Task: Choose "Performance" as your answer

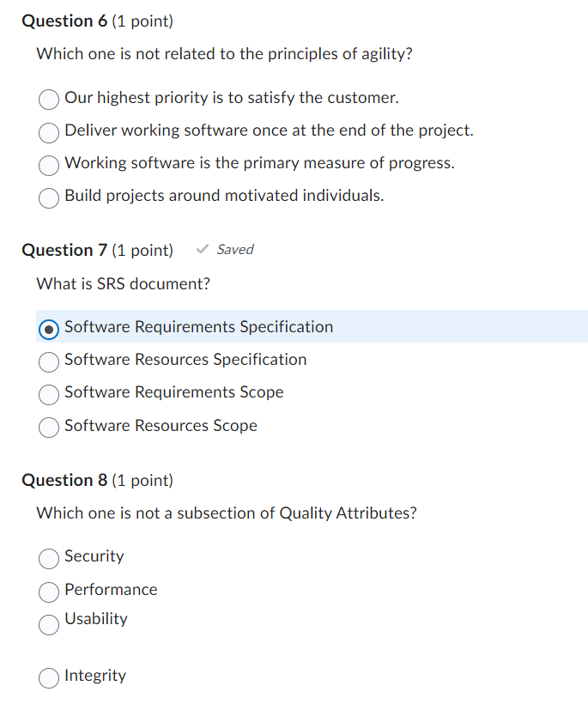Action: coord(49,592)
